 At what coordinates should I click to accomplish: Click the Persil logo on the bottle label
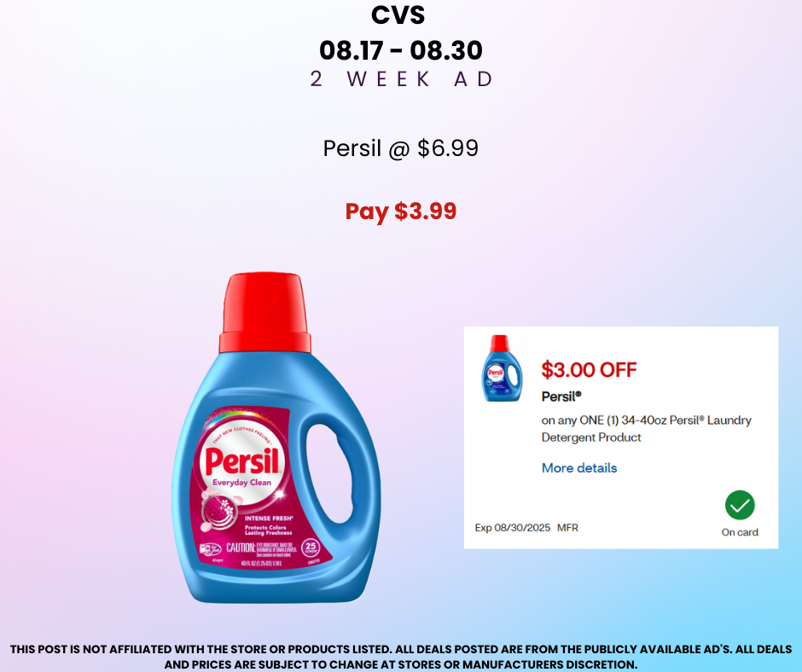pyautogui.click(x=242, y=461)
